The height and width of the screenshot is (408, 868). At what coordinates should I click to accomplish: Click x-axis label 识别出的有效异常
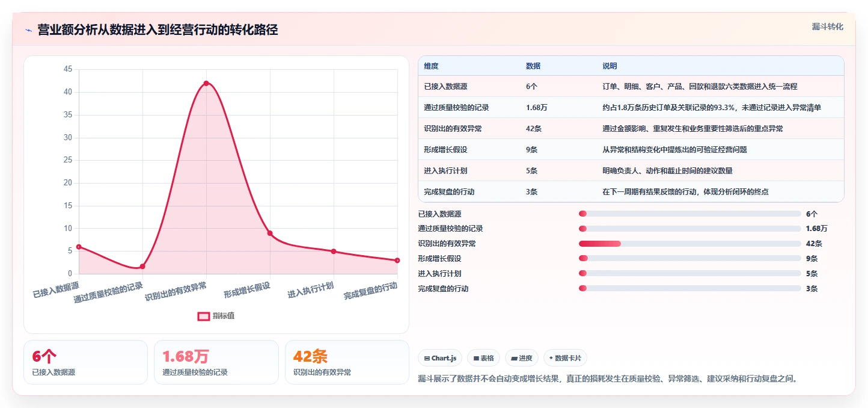[x=176, y=291]
